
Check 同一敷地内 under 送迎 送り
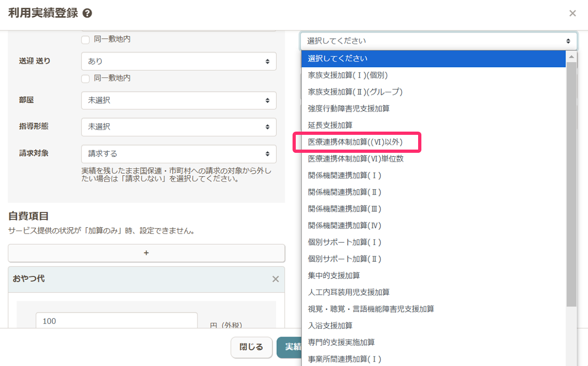tap(86, 79)
